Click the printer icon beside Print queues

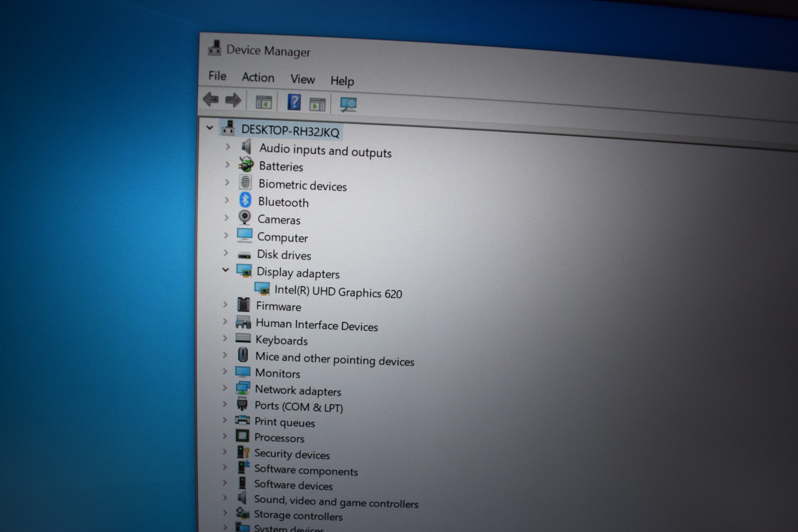[x=242, y=420]
